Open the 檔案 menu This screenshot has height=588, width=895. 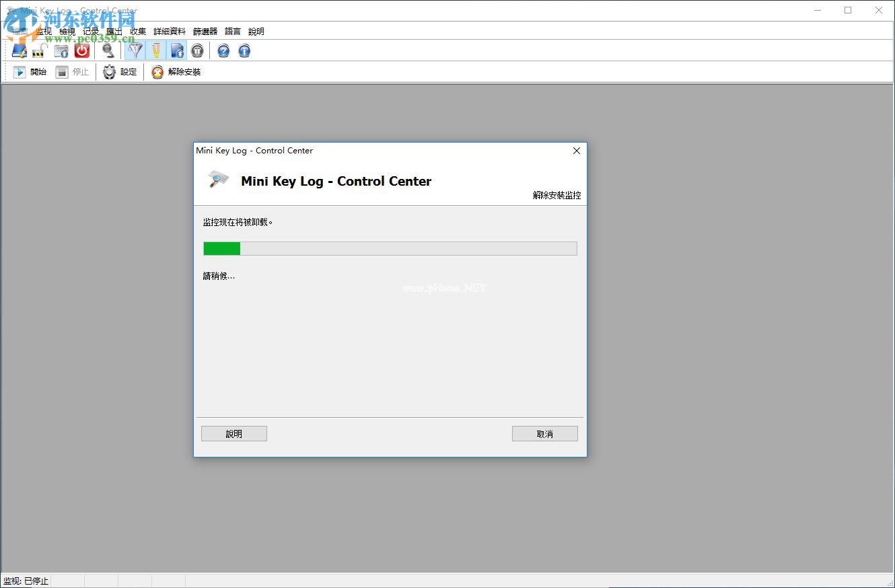tap(20, 32)
